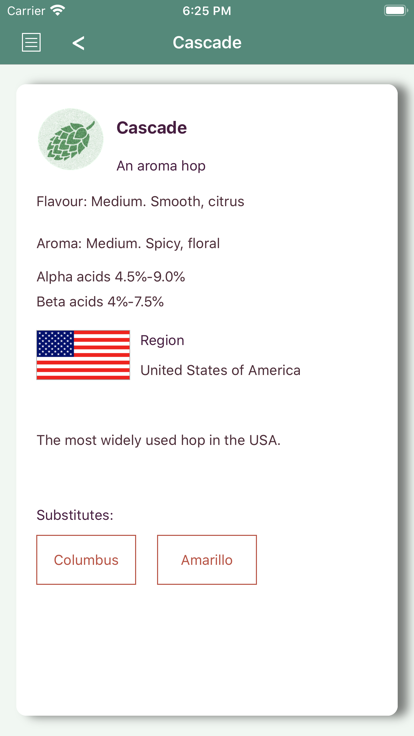Tap United States of America text

pos(220,370)
